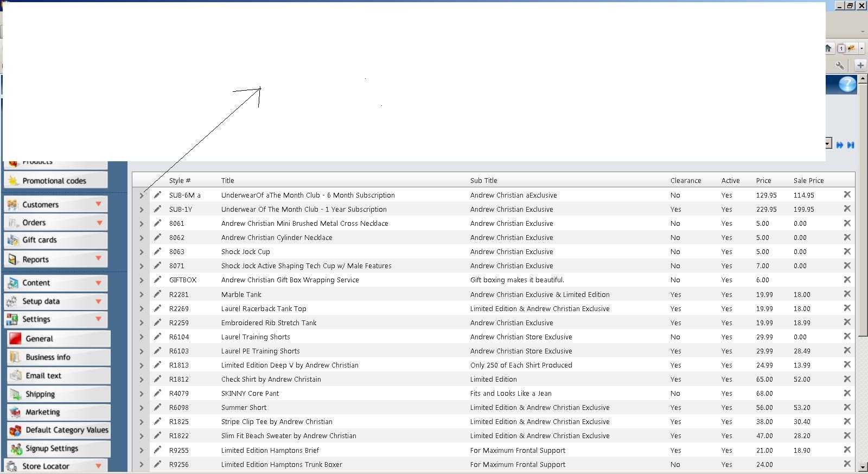Expand the R2259 product row
Viewport: 868px width, 474px height.
tap(142, 323)
